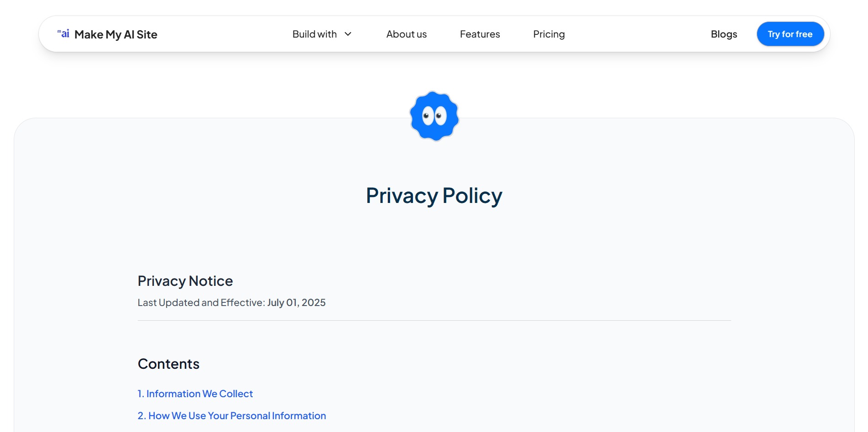This screenshot has width=868, height=432.
Task: Go to the About us page
Action: point(406,34)
